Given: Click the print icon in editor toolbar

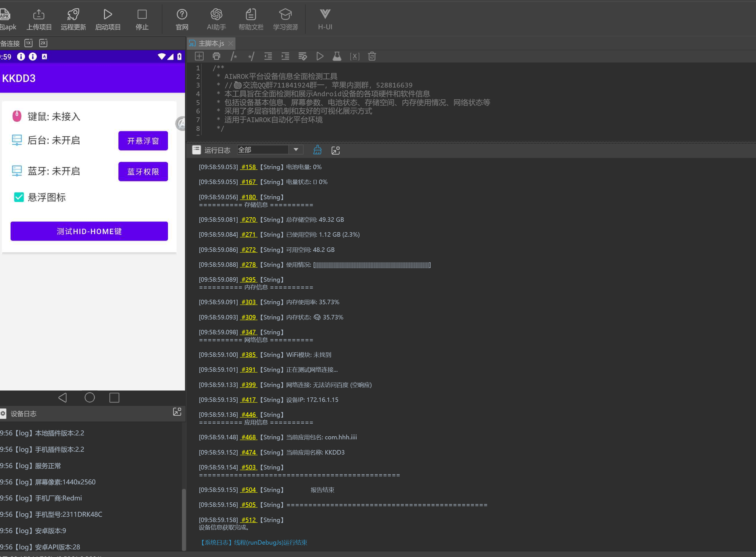Looking at the screenshot, I should [x=216, y=56].
